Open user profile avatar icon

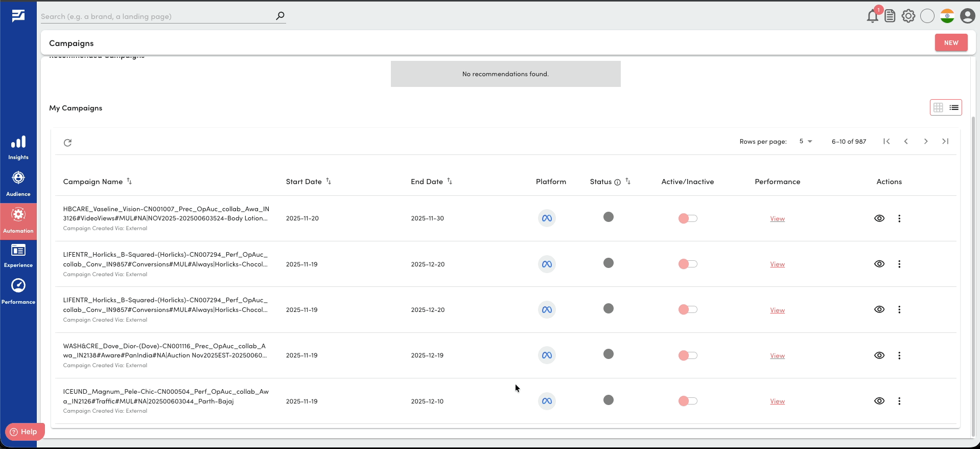coord(967,16)
